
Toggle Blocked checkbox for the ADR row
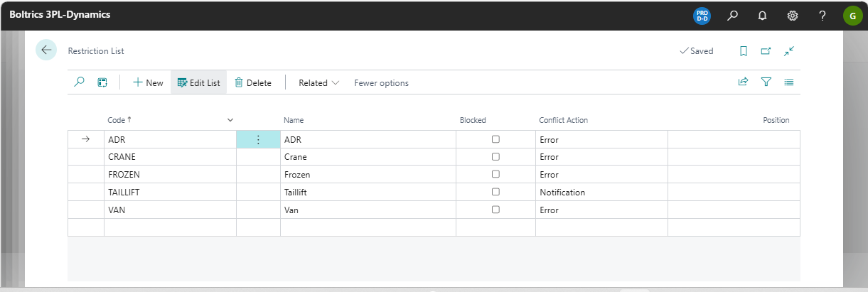(x=495, y=139)
